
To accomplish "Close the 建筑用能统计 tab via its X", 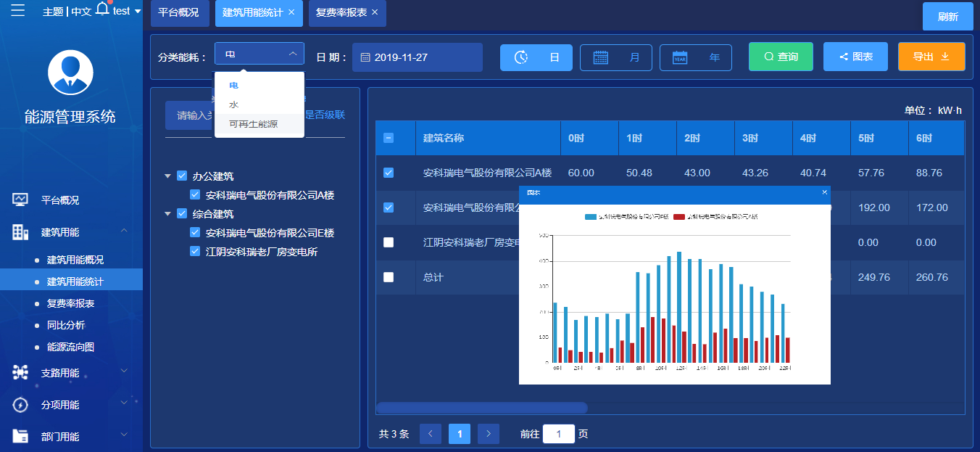I will pyautogui.click(x=291, y=12).
